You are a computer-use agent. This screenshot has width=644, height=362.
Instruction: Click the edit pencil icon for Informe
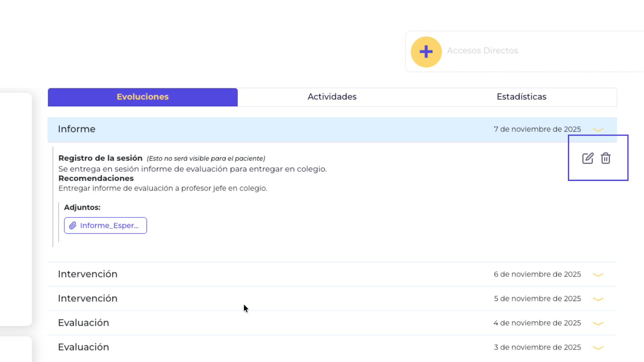588,158
